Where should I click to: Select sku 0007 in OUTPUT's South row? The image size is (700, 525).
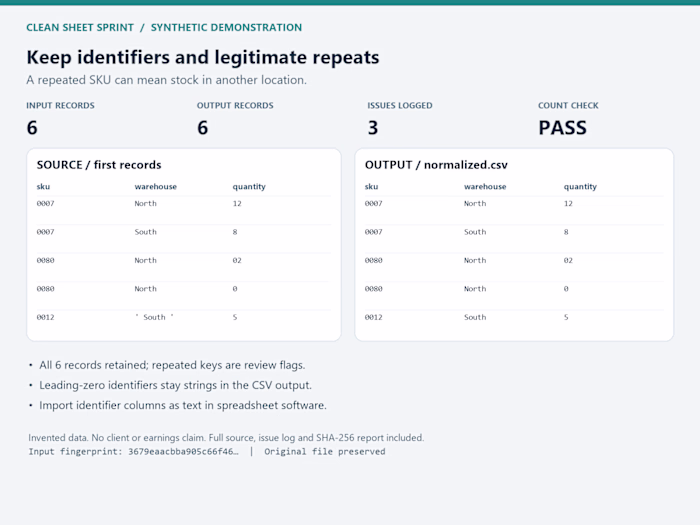374,232
